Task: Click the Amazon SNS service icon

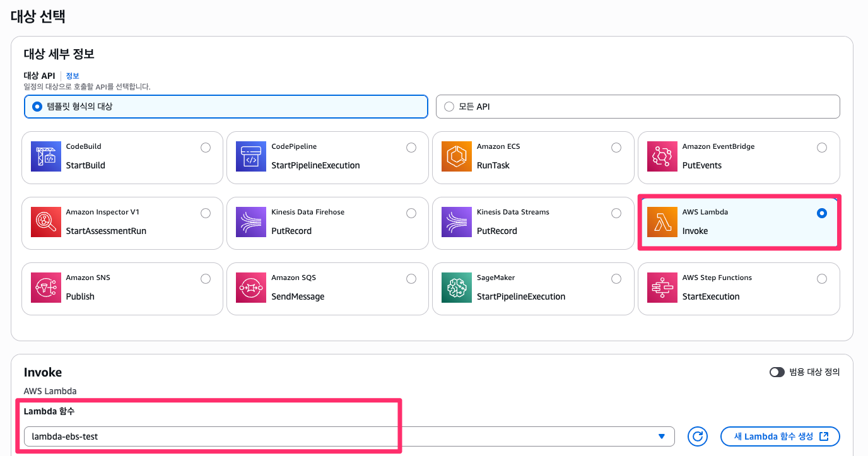Action: pos(46,288)
